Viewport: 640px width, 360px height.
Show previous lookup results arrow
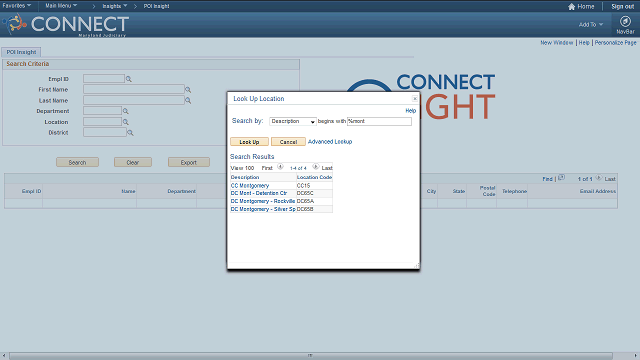pos(280,167)
